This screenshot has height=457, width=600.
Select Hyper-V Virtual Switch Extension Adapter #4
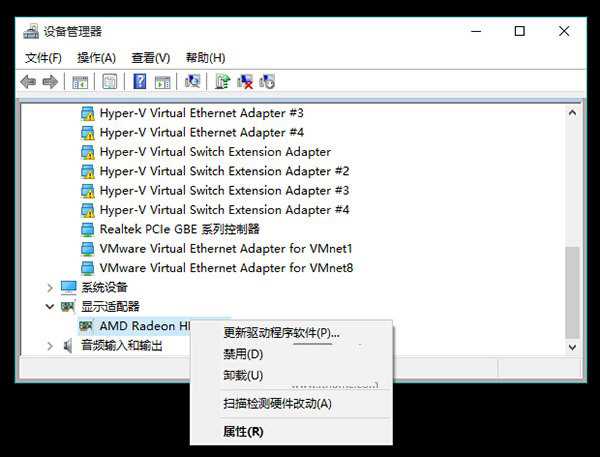pos(224,210)
